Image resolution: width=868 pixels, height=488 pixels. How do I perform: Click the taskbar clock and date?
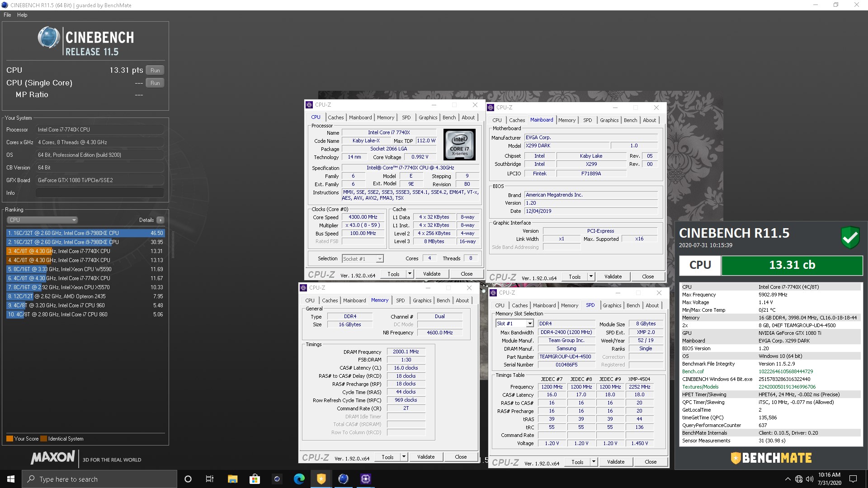(x=829, y=479)
